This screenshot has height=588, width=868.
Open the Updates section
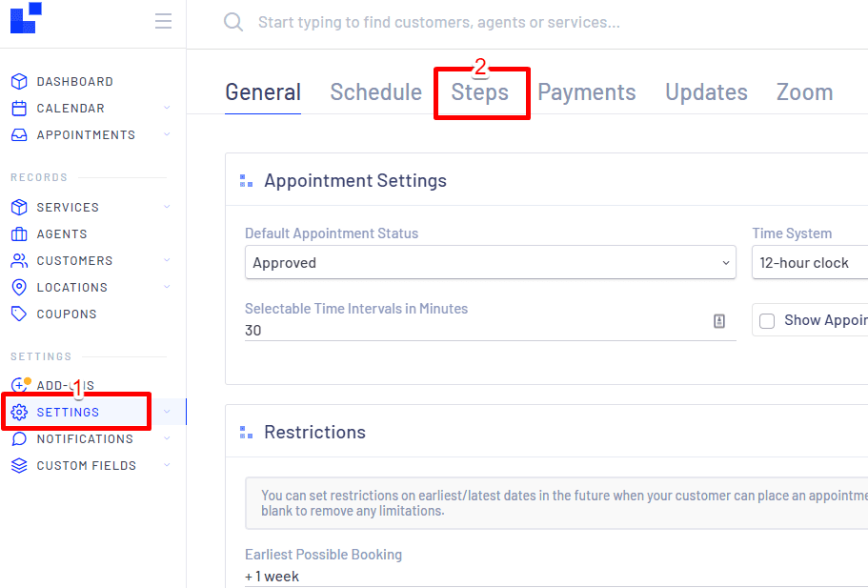[705, 91]
